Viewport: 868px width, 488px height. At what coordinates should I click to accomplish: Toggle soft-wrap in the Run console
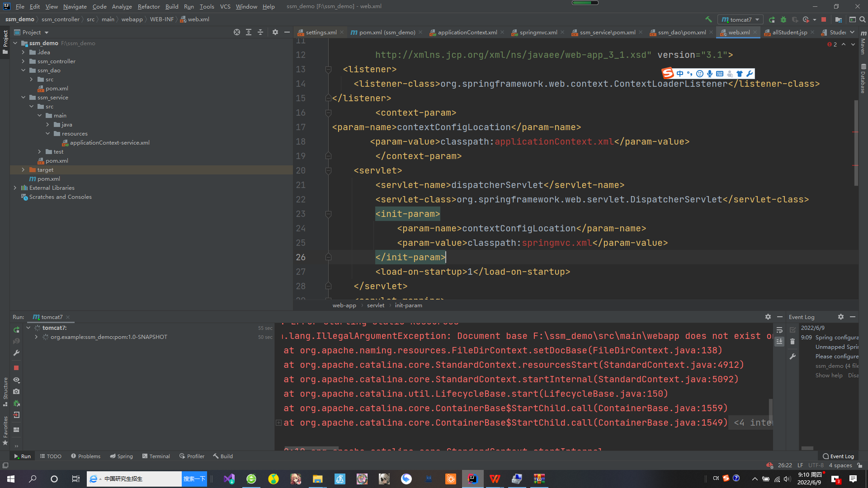click(x=779, y=330)
